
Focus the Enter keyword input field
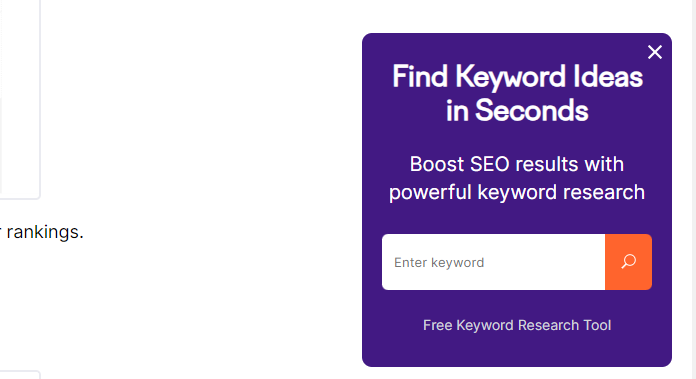493,262
